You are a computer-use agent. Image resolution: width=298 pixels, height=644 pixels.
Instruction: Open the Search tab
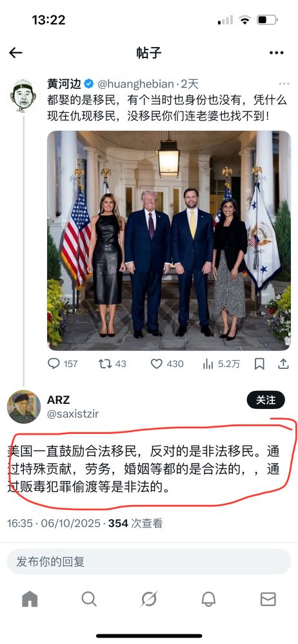pos(89,599)
